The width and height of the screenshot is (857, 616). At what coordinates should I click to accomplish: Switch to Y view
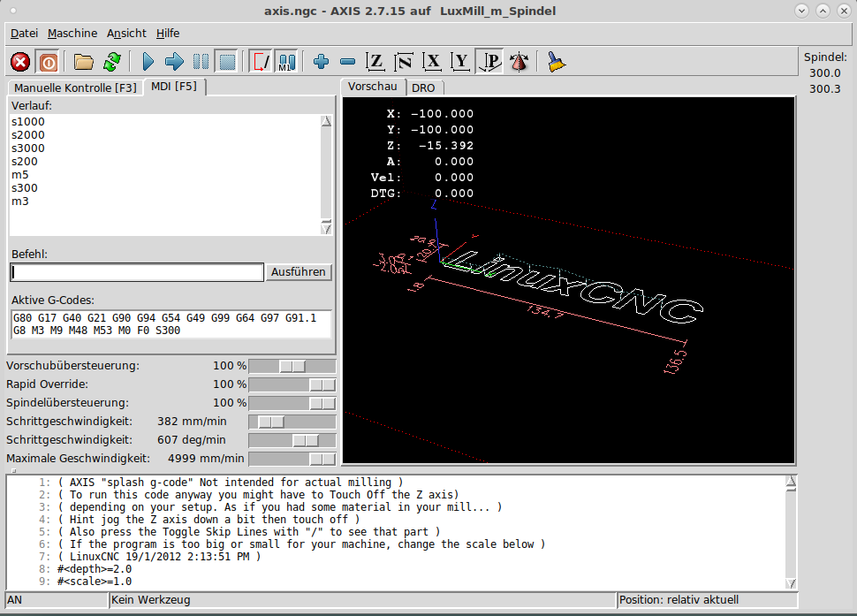pos(460,62)
